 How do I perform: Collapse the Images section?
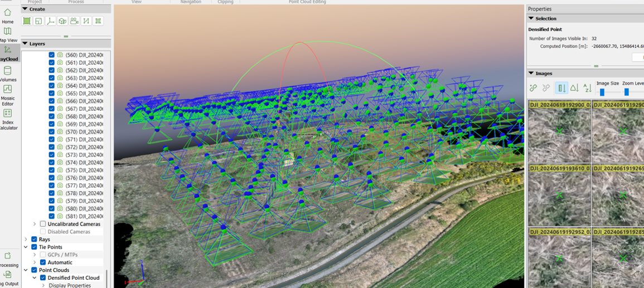[x=531, y=74]
